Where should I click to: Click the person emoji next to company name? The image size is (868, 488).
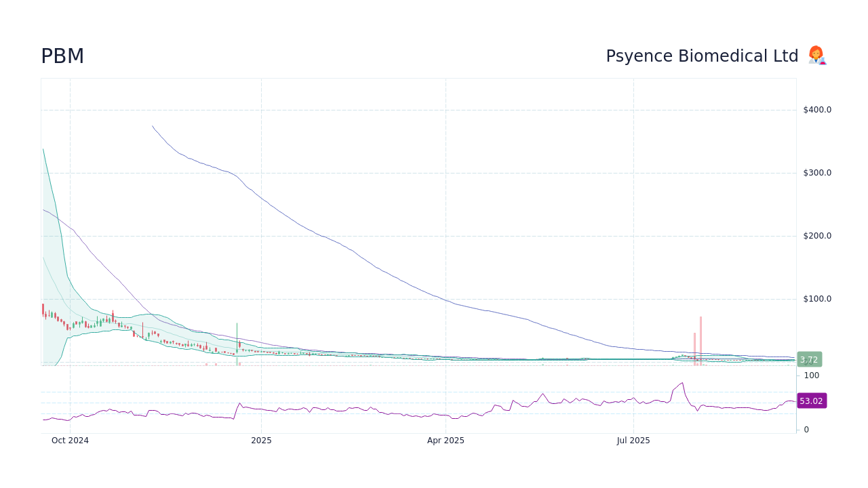(816, 56)
